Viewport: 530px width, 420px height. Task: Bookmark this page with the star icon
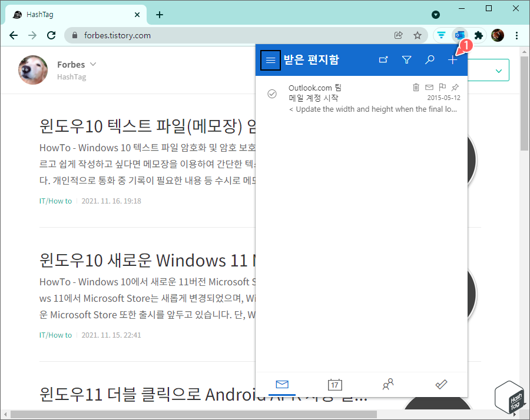[418, 35]
